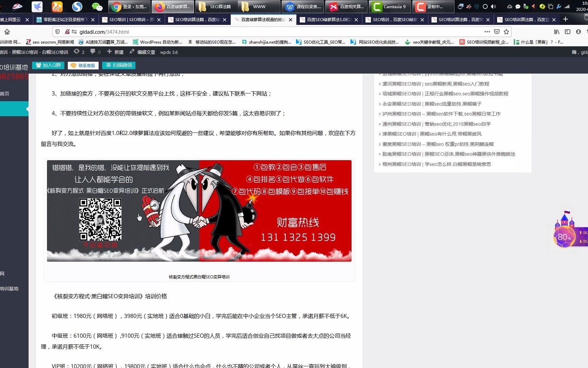This screenshot has width=588, height=368.
Task: Click wpdx 3.6 in the admin bar
Action: point(169,52)
